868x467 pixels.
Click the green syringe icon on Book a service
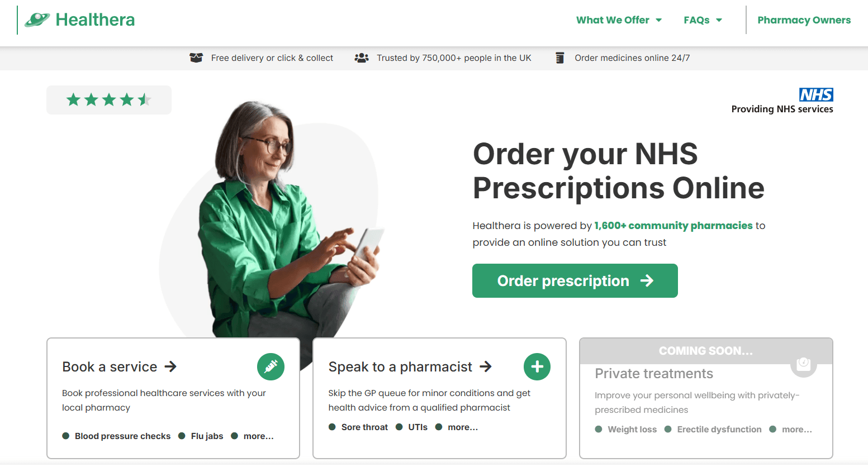pyautogui.click(x=271, y=366)
